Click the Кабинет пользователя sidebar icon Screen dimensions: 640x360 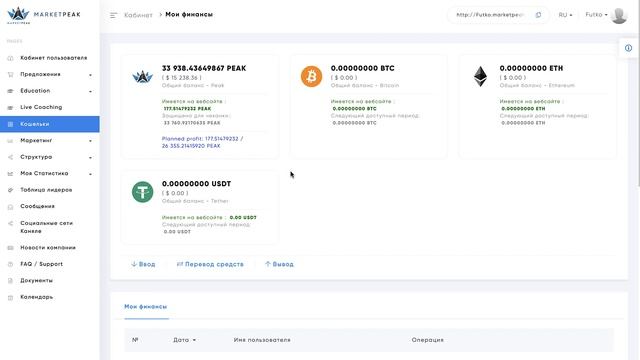click(x=11, y=58)
